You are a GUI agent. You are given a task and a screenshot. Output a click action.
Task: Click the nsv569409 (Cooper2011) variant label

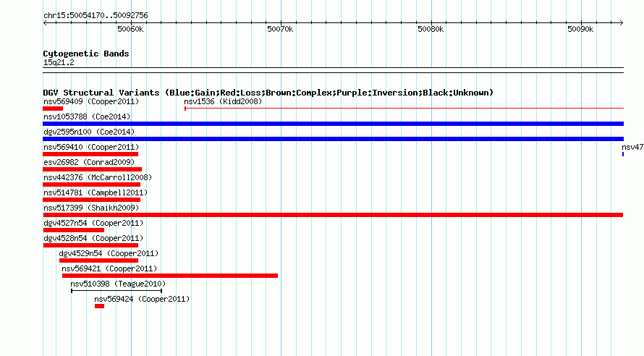click(x=91, y=101)
